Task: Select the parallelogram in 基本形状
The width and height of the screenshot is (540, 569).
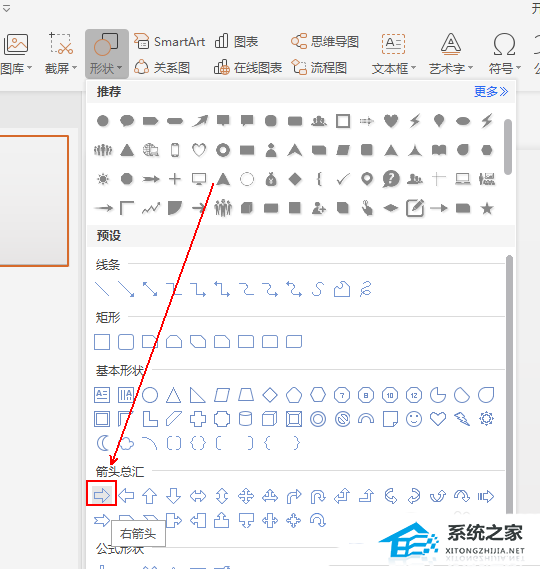Action: coord(222,395)
